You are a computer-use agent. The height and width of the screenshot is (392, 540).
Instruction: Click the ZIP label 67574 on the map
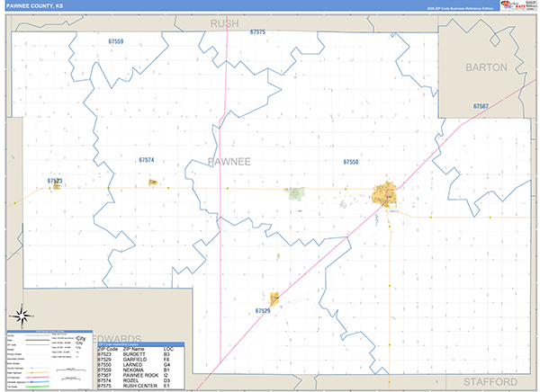click(147, 160)
